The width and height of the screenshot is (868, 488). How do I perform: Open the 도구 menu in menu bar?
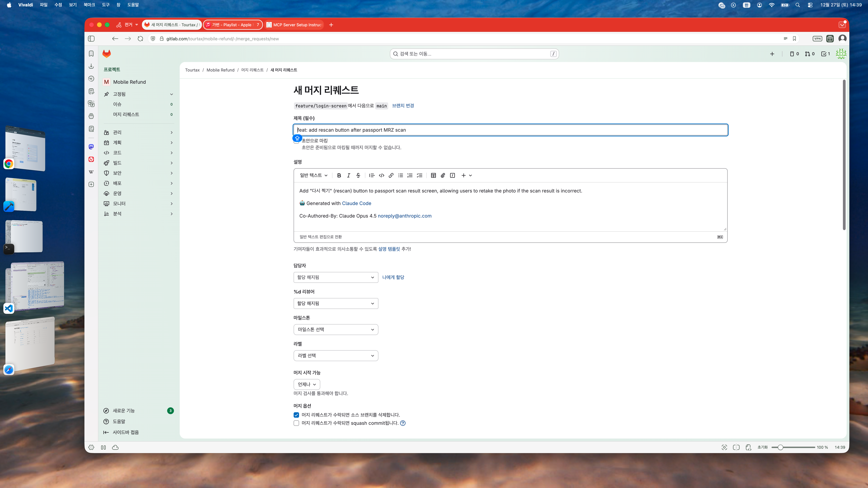coord(105,5)
